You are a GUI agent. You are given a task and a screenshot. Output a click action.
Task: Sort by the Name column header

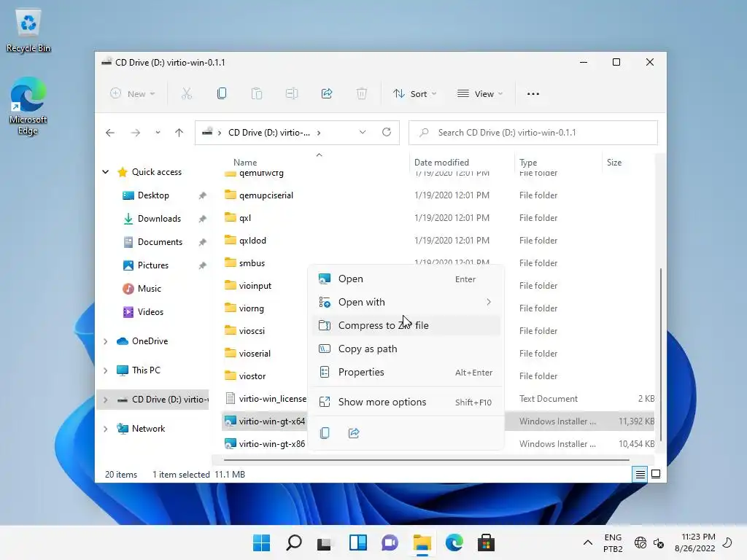point(245,163)
